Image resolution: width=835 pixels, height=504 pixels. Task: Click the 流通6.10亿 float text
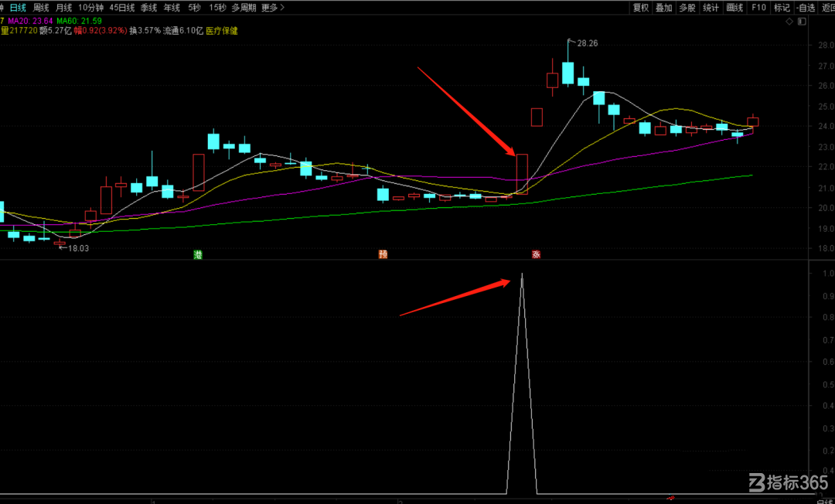click(183, 31)
